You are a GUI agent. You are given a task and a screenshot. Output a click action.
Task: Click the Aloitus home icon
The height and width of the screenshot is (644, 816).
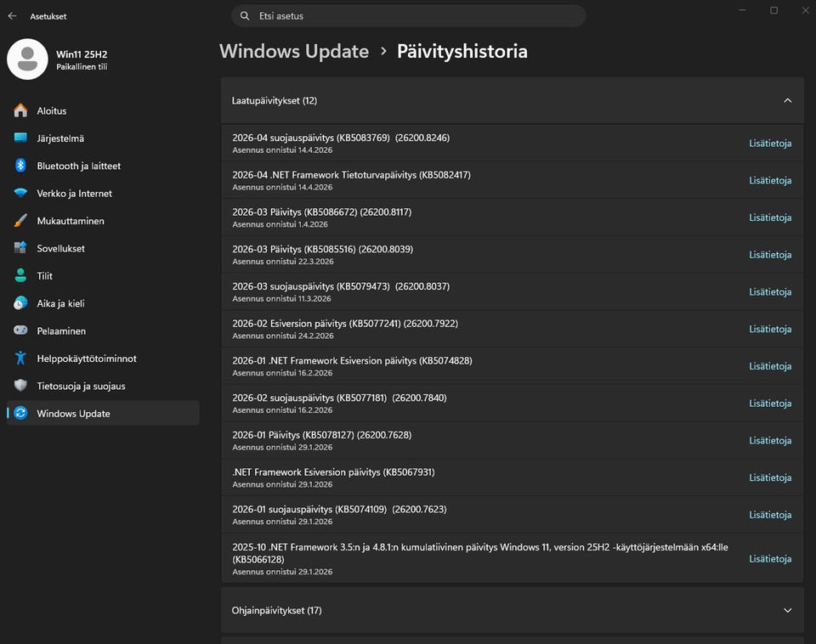click(20, 111)
